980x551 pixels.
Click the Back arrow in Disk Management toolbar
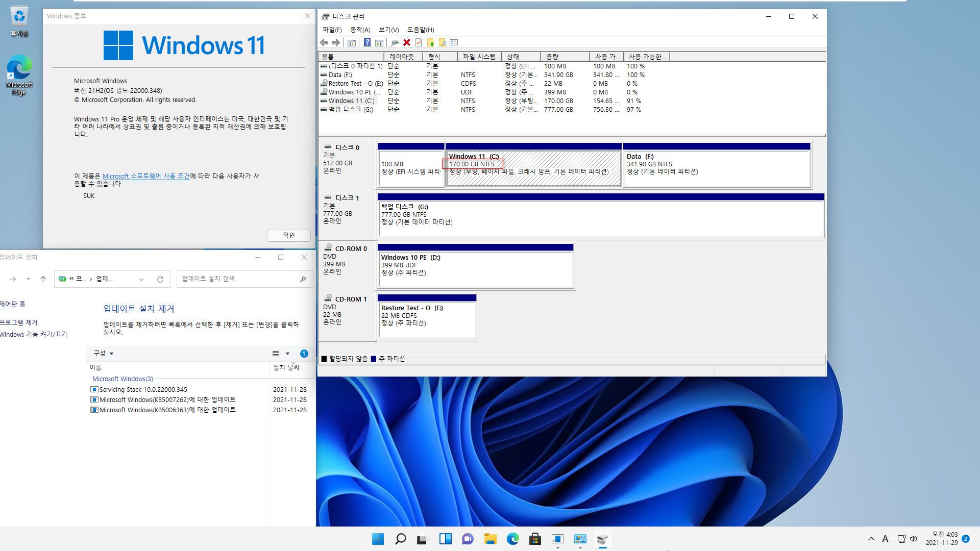(324, 42)
